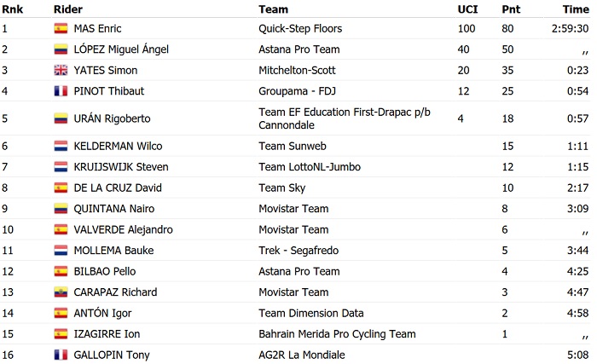Screen dimensions: 597x364
Task: Click the Colombian flag beside LÓPEZ Miguel Ángel
Action: pos(61,49)
